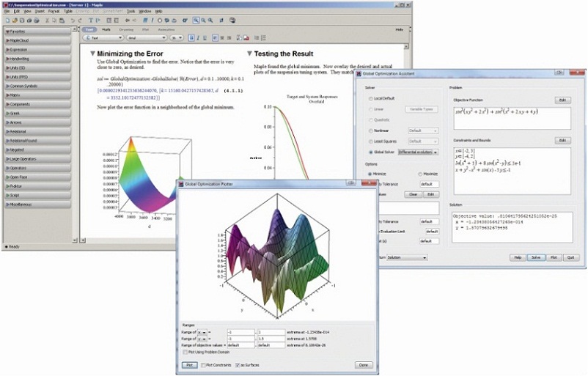The height and width of the screenshot is (376, 588).
Task: Open the Insert menu in Maple
Action: (40, 12)
